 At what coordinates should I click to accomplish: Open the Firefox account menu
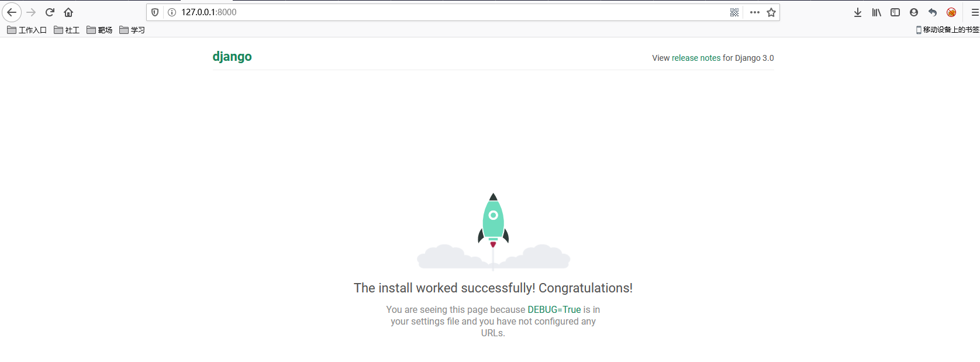click(914, 12)
